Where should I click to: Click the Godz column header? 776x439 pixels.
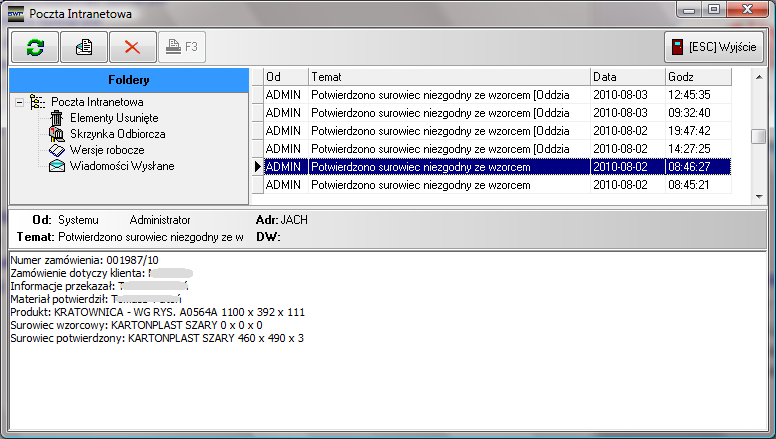698,77
